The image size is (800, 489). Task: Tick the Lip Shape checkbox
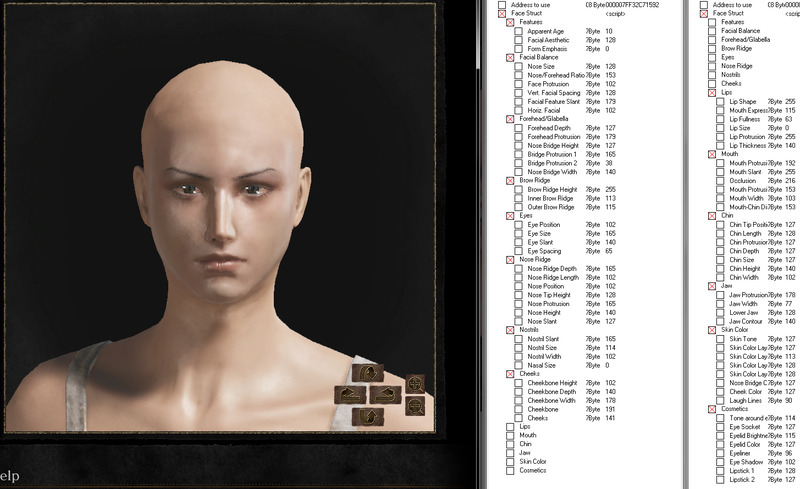[x=720, y=102]
